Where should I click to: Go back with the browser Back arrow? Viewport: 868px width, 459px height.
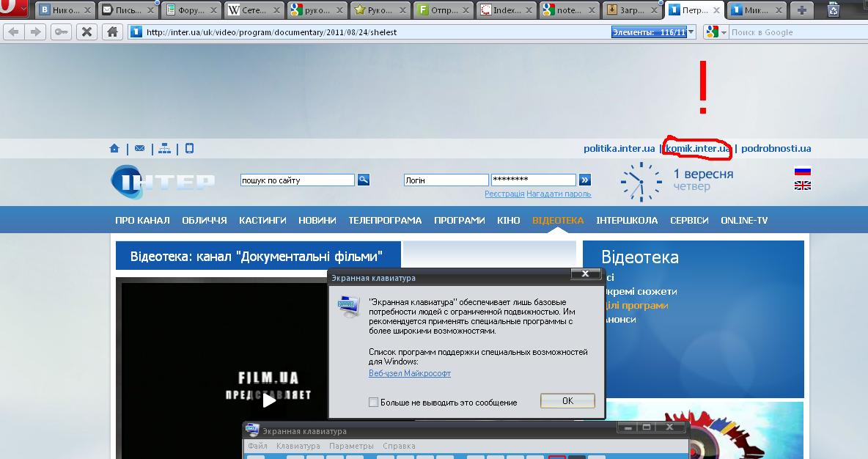click(x=14, y=32)
